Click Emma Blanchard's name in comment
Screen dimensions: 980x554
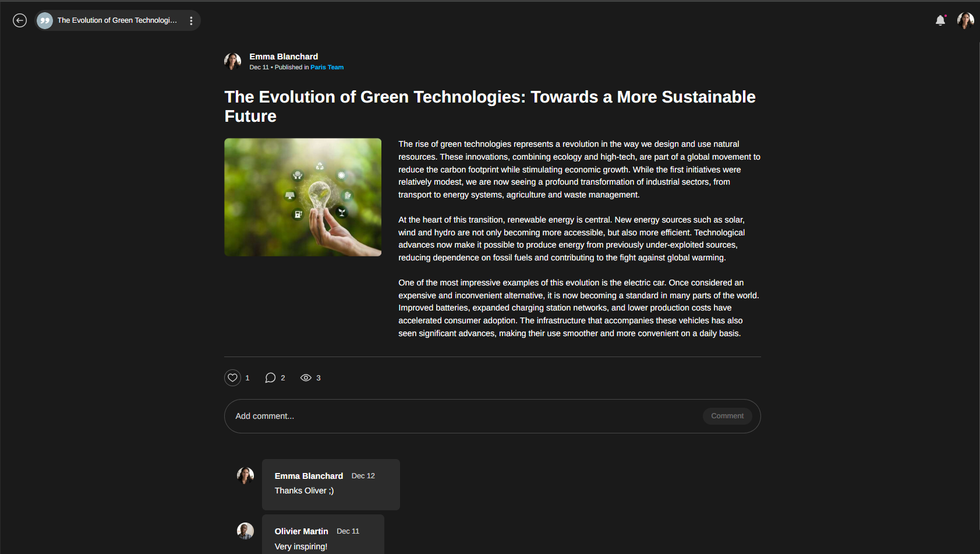coord(309,476)
